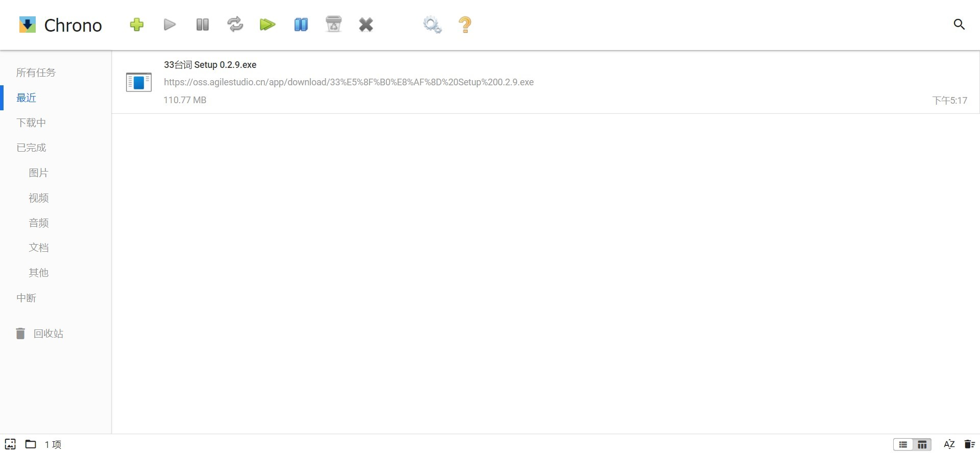Click the 110.77 MB file size
The image size is (980, 453).
[x=185, y=100]
